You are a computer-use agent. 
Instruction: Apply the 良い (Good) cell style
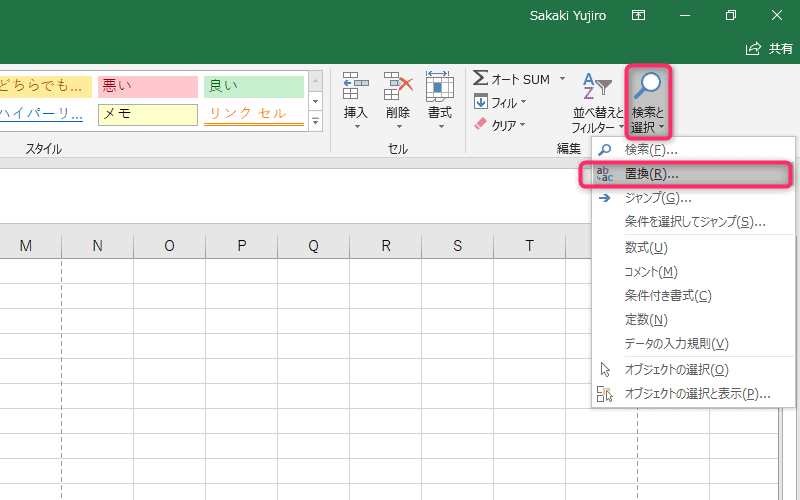pos(254,86)
